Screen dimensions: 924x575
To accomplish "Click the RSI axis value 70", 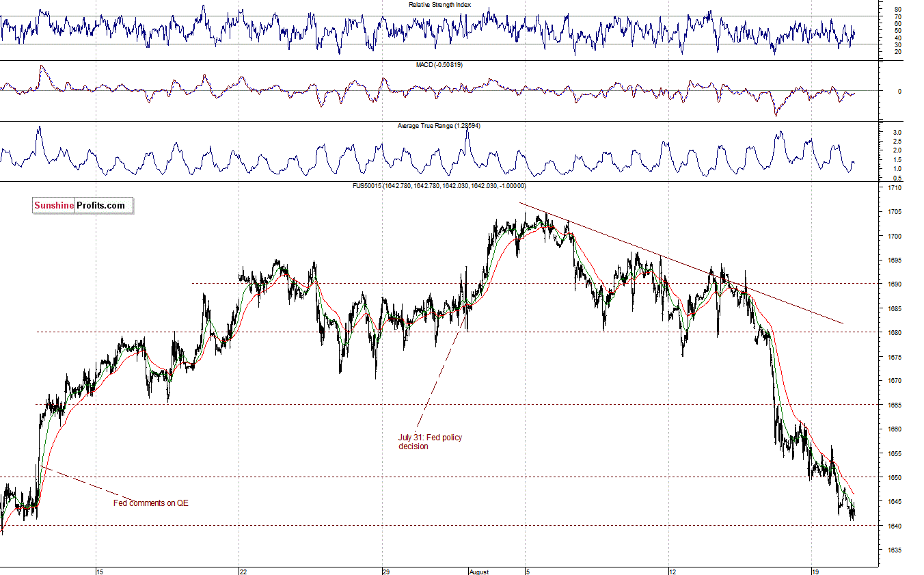I will point(898,16).
